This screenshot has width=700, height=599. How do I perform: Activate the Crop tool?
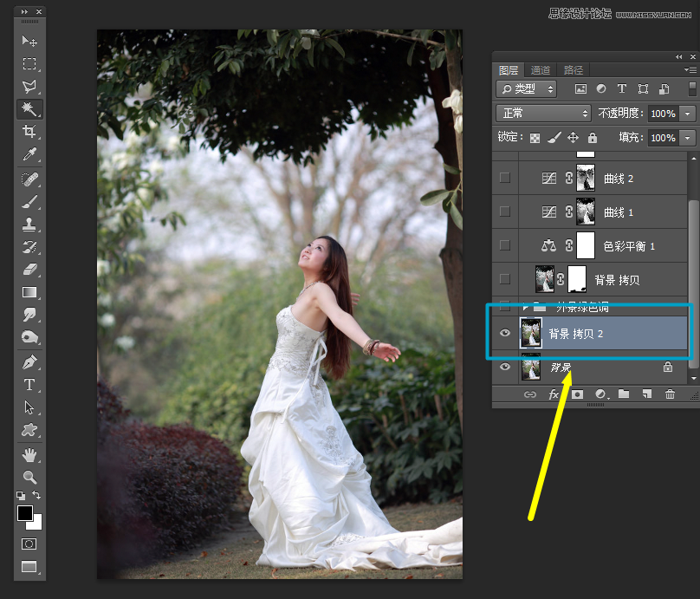29,131
